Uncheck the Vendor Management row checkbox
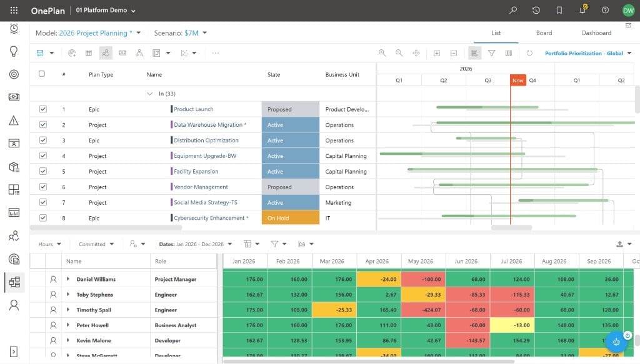The width and height of the screenshot is (640, 364). pyautogui.click(x=43, y=187)
